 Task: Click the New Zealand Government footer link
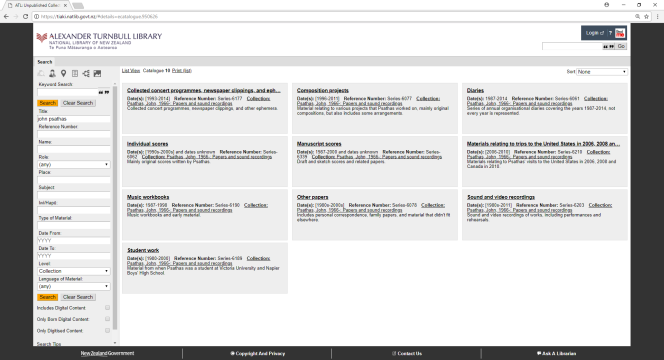point(107,353)
